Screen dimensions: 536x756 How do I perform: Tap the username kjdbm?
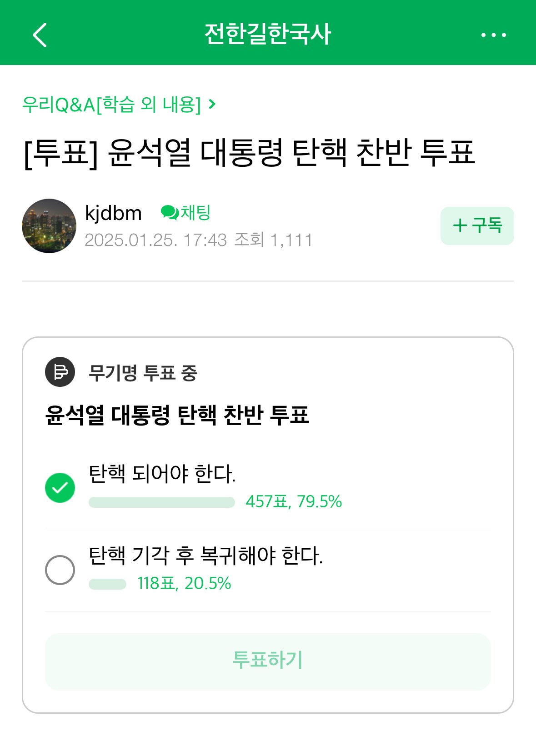point(114,213)
